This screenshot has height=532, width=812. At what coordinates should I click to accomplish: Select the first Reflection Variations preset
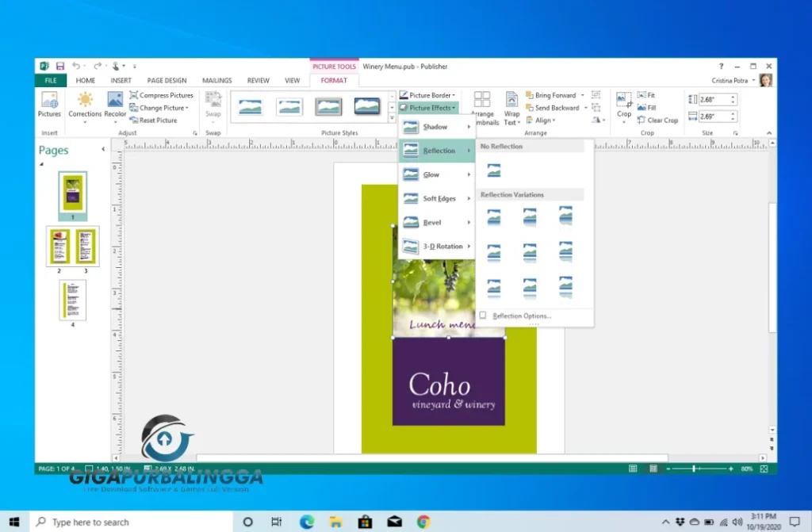pyautogui.click(x=493, y=216)
